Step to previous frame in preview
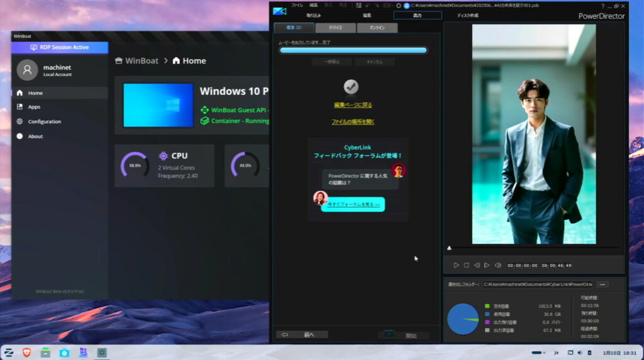The width and height of the screenshot is (644, 360). (477, 265)
